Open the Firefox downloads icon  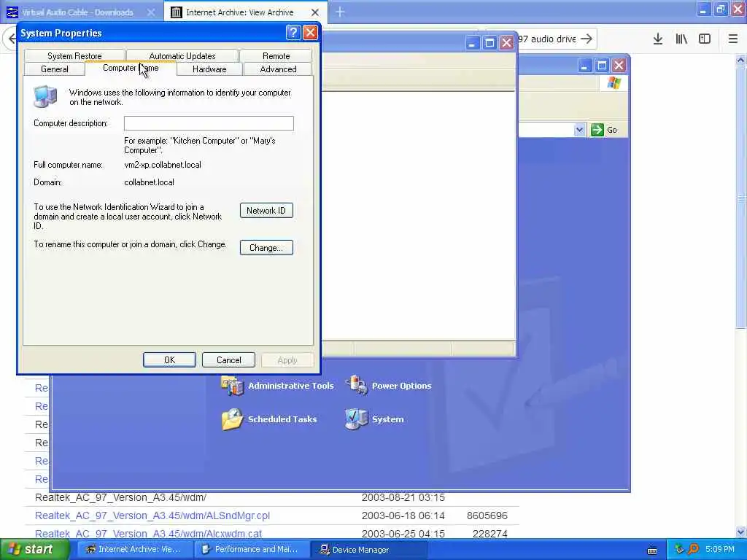tap(657, 39)
